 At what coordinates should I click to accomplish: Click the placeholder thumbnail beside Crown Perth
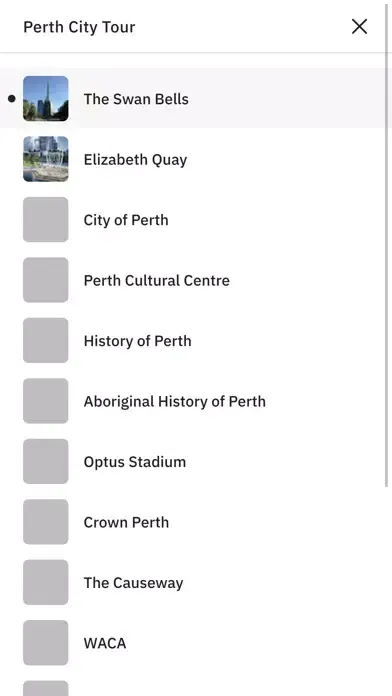point(46,522)
